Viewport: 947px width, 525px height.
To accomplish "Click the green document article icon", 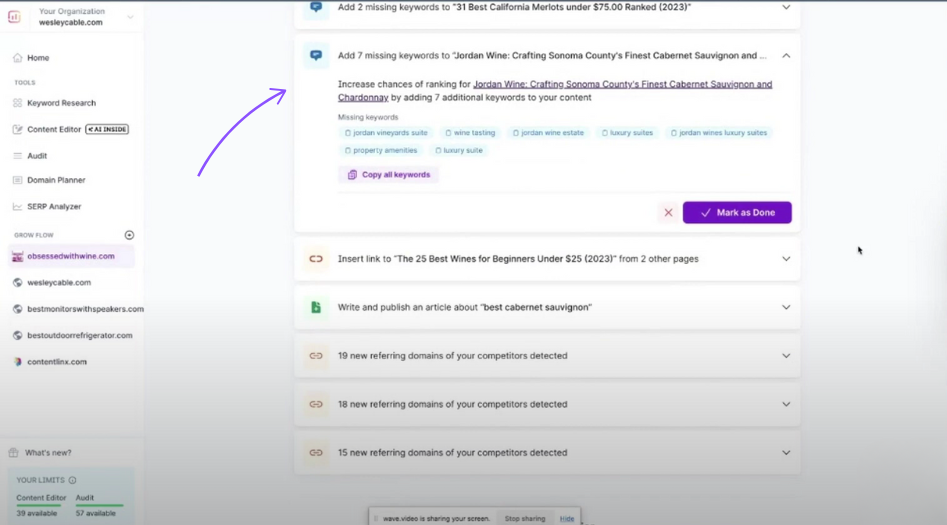I will coord(316,307).
